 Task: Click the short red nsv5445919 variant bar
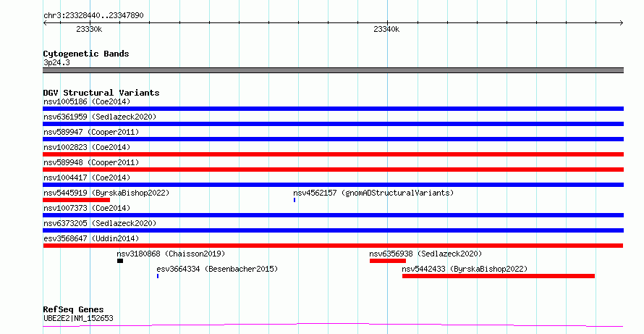pos(77,200)
